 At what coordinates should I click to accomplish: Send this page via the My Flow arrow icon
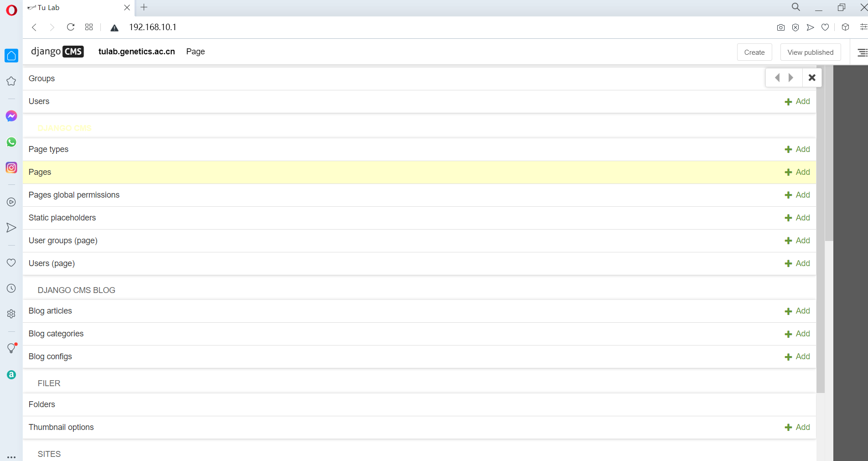[x=811, y=27]
